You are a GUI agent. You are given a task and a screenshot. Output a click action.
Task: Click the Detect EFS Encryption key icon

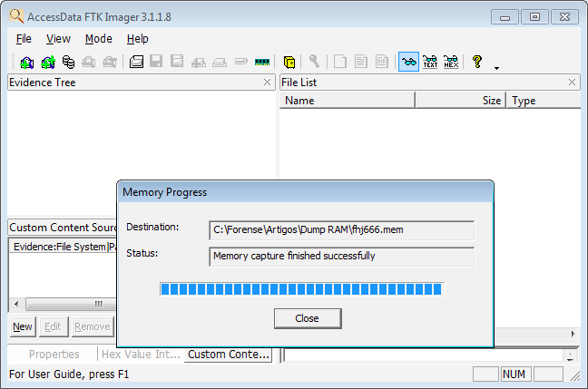coord(314,62)
